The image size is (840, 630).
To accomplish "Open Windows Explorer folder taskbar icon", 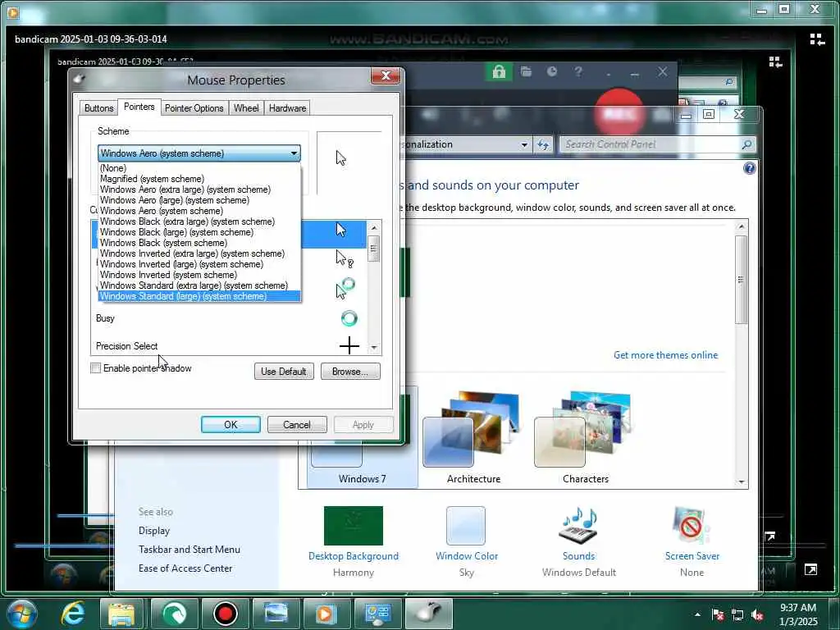I will coord(121,614).
